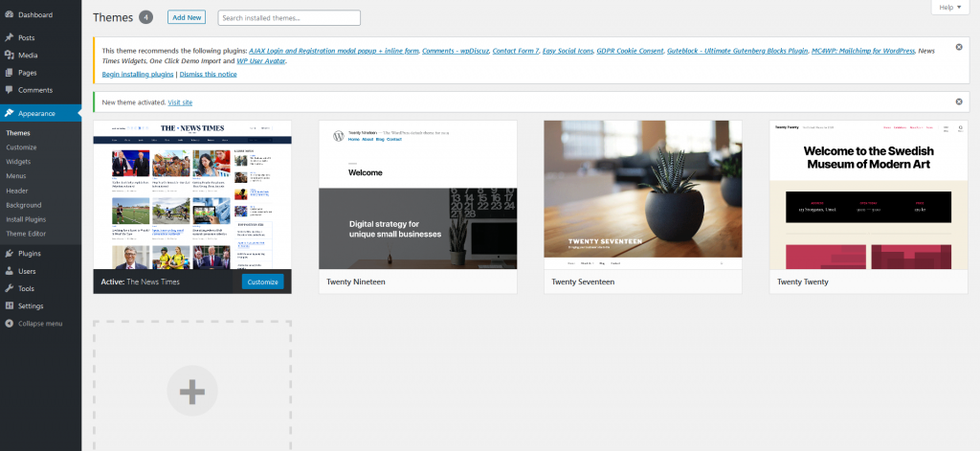This screenshot has width=980, height=451.
Task: Click The News Times theme screenshot
Action: point(192,194)
